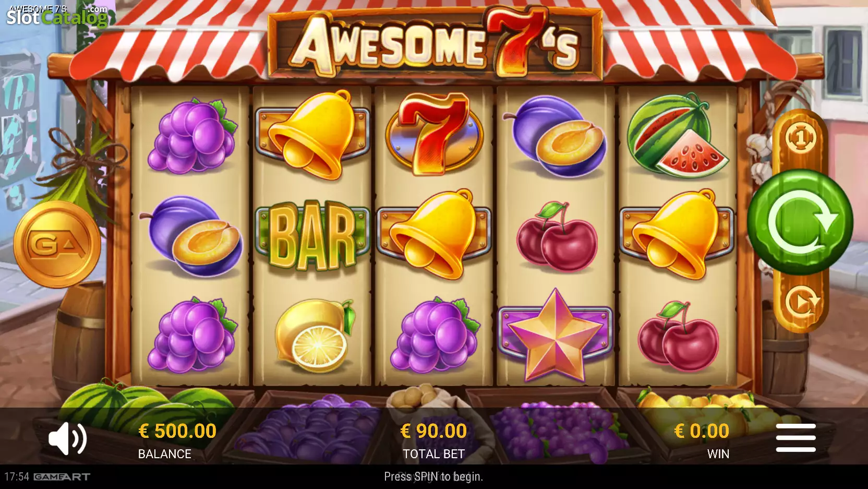868x489 pixels.
Task: Click the watermelon symbol on reel five
Action: click(677, 136)
